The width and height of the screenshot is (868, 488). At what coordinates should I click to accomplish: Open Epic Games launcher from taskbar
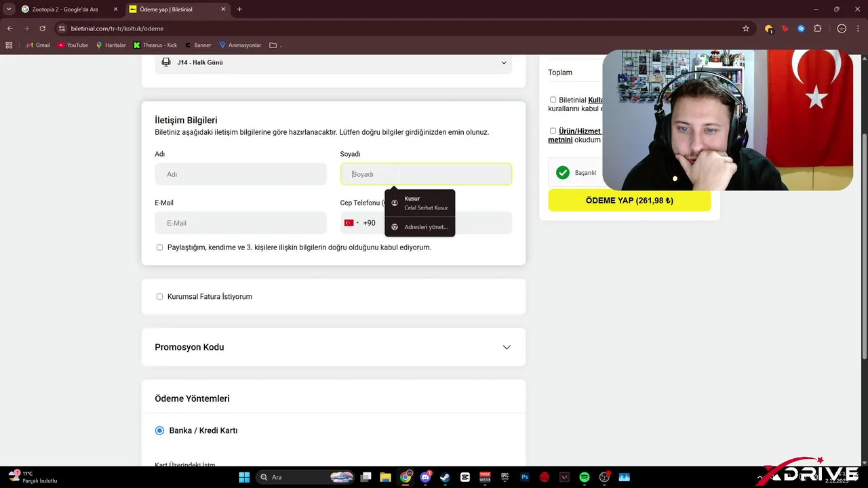pos(505,477)
